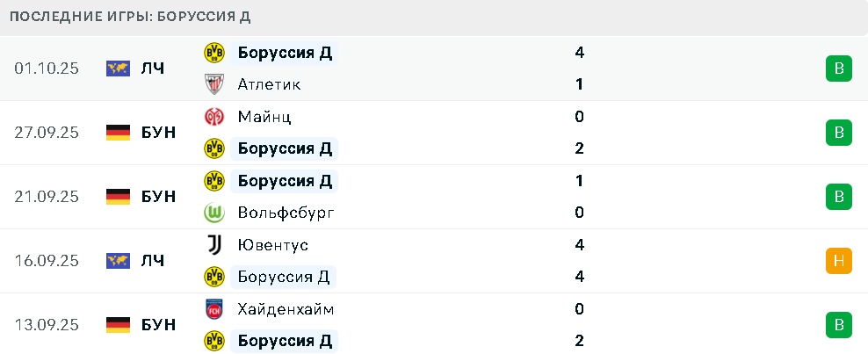Click the Champions League icon for 01.10.25
The width and height of the screenshot is (868, 354).
coord(118,69)
